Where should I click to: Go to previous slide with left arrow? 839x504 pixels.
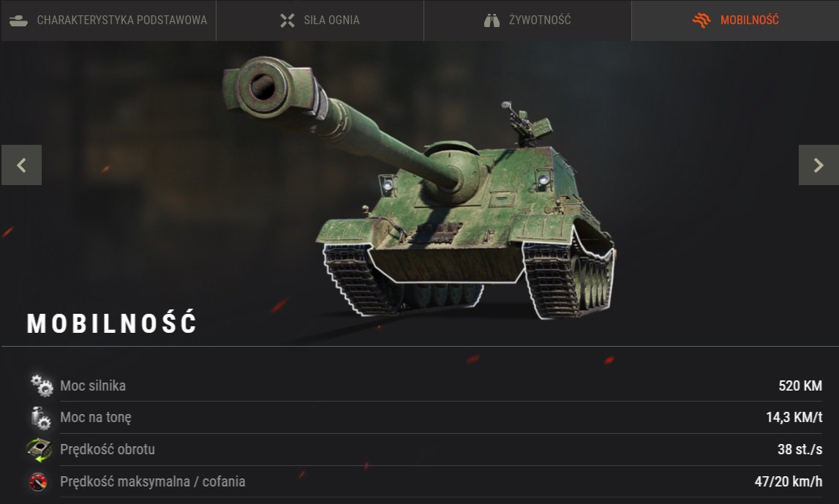[x=21, y=165]
